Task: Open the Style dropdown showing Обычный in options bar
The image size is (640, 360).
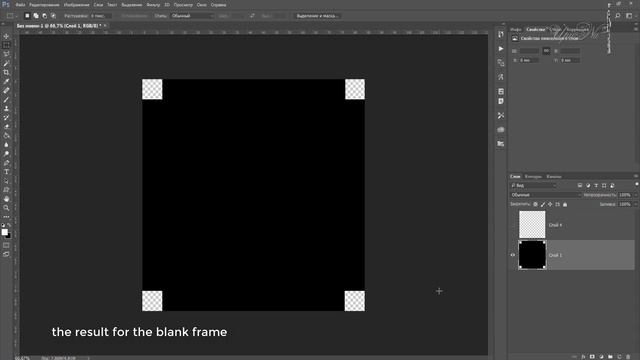Action: 192,16
